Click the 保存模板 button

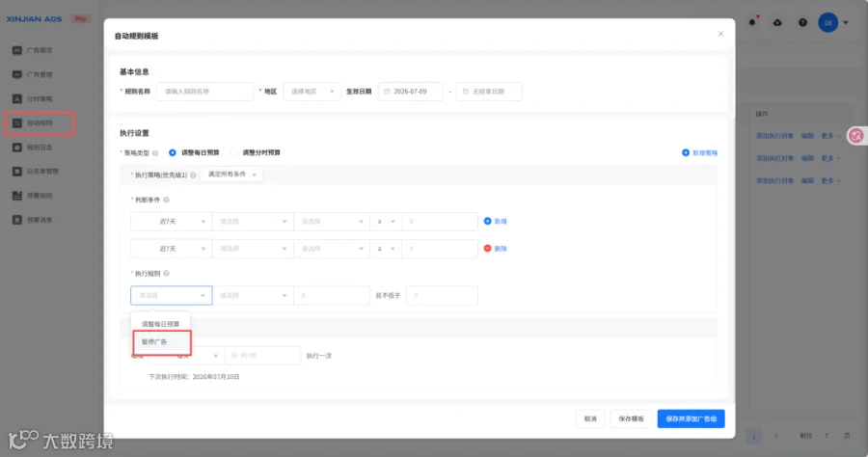click(x=631, y=418)
